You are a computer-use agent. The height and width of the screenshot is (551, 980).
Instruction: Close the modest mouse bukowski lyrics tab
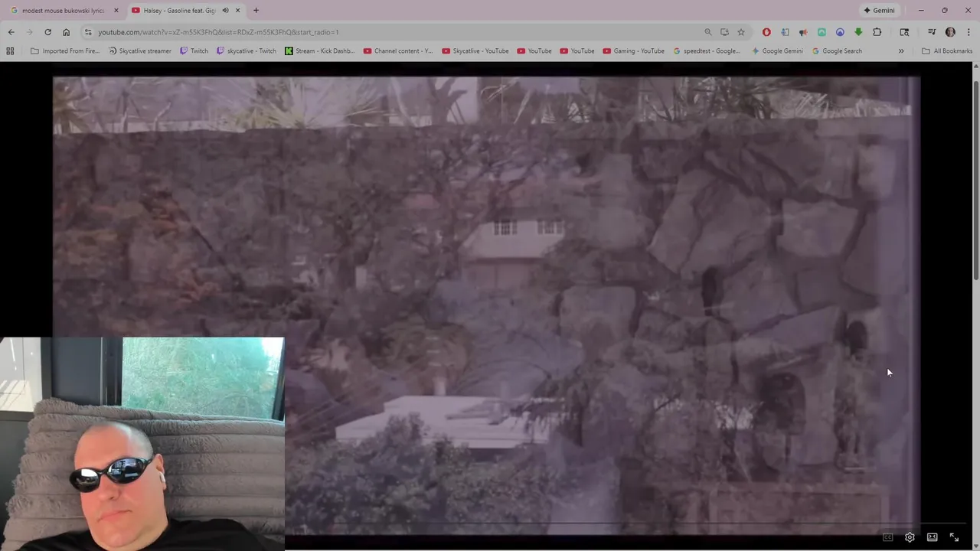click(116, 11)
